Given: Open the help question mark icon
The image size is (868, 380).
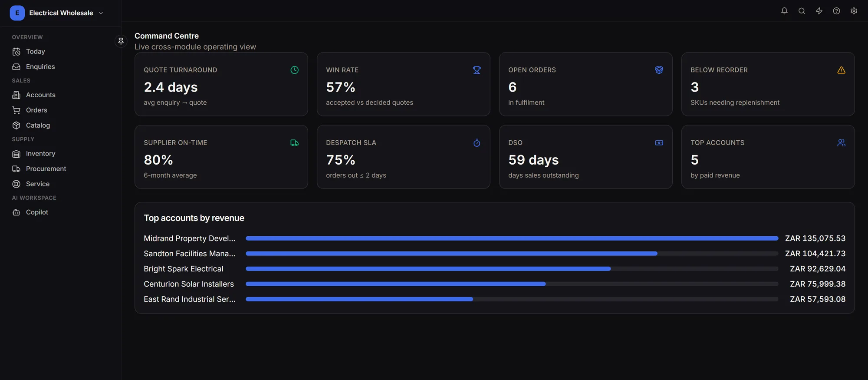Looking at the screenshot, I should pos(836,11).
